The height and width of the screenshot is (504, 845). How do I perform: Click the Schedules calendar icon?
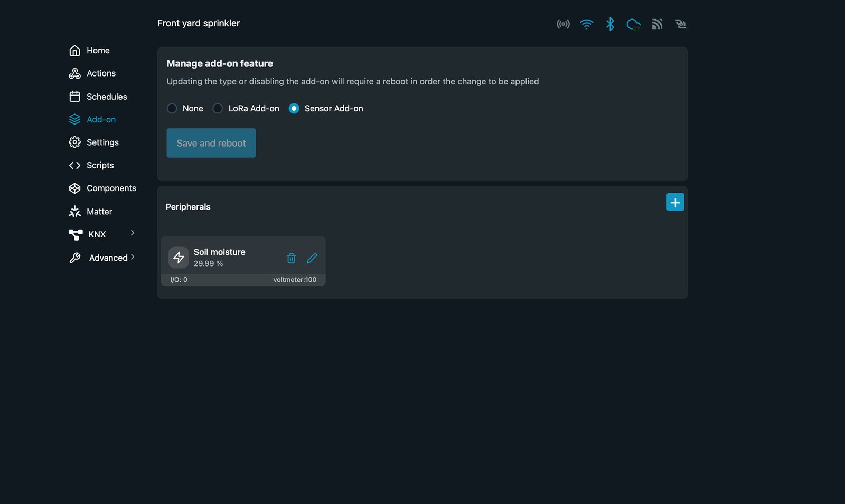[74, 97]
